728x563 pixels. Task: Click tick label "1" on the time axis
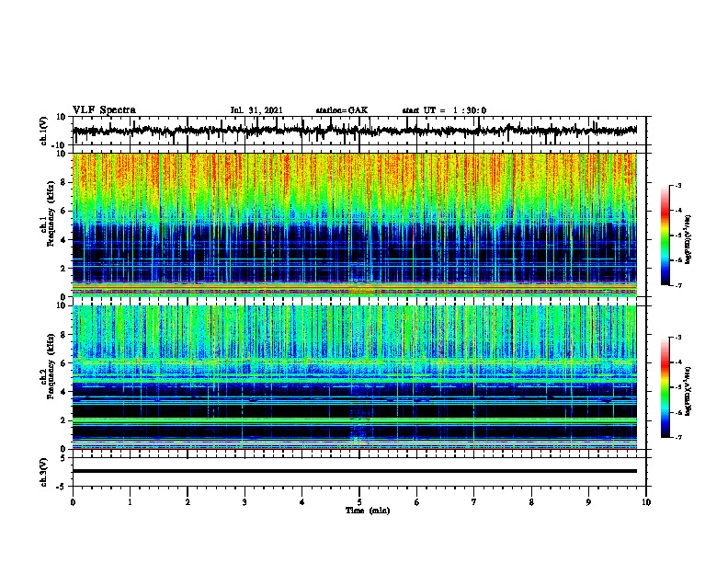pyautogui.click(x=130, y=502)
